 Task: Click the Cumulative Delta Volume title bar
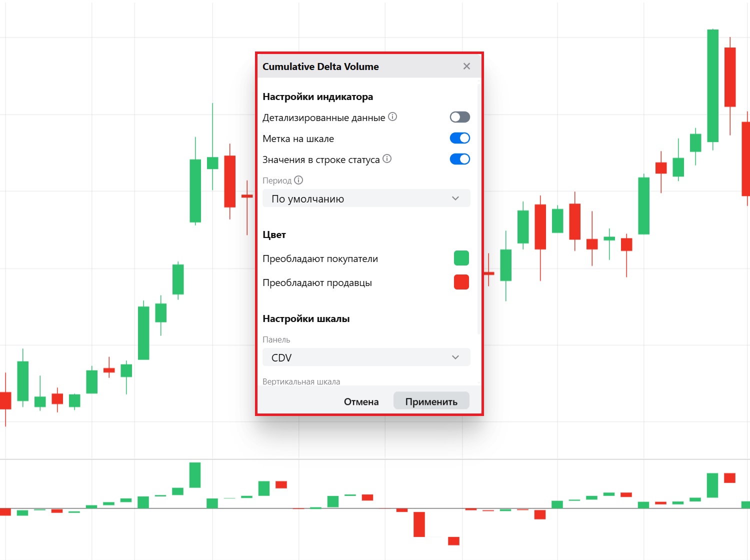click(350, 66)
